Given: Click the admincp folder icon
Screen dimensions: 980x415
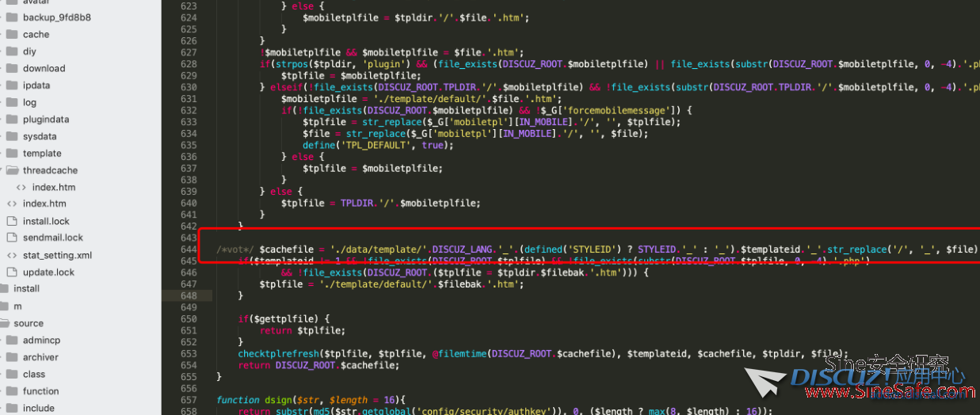Looking at the screenshot, I should 11,340.
